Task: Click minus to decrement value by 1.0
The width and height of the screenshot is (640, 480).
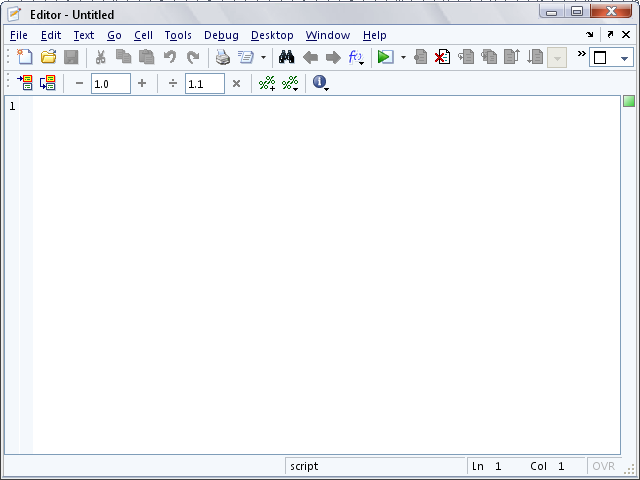Action: click(x=80, y=84)
